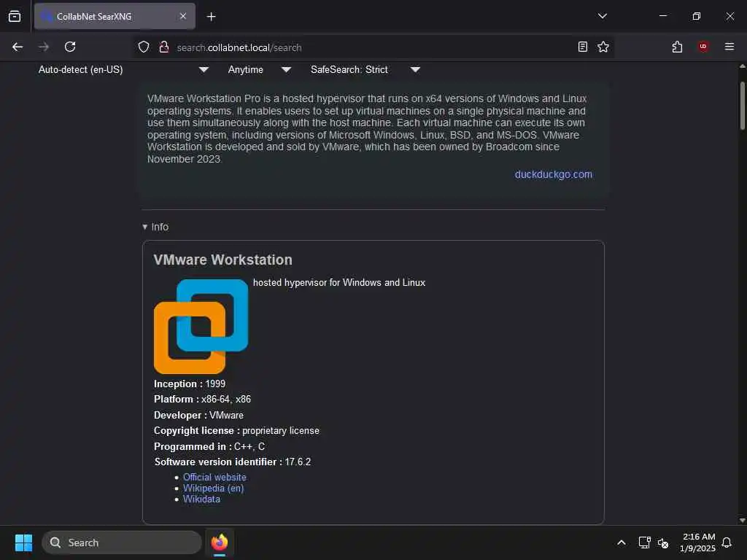This screenshot has width=747, height=560.
Task: Reload the current search page
Action: pyautogui.click(x=70, y=47)
